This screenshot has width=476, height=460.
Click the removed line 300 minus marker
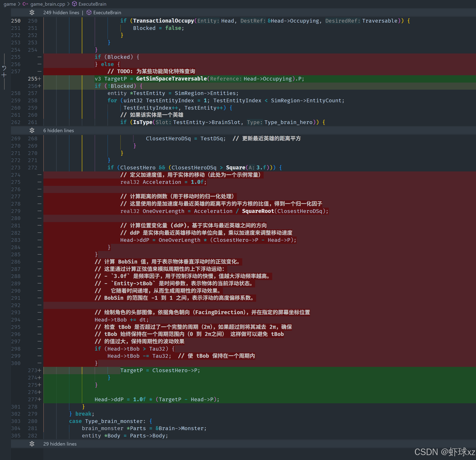point(39,363)
